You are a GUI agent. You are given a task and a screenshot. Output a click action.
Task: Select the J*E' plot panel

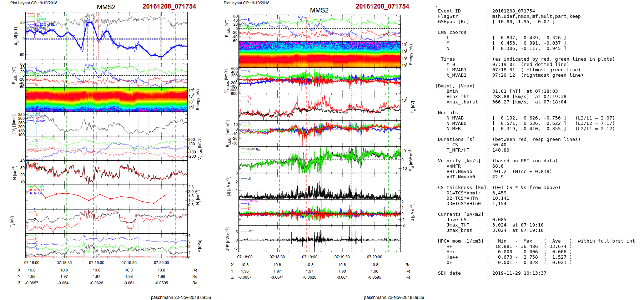pos(320,239)
